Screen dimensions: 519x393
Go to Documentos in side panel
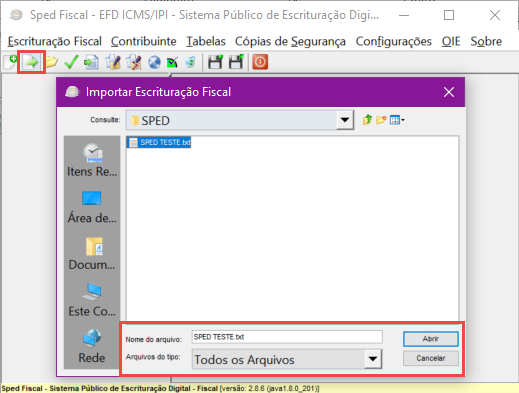92,254
